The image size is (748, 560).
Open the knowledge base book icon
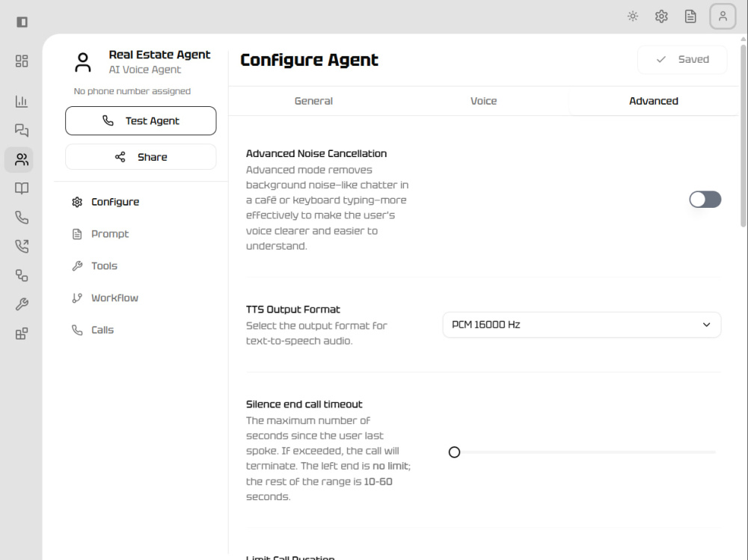(x=22, y=188)
